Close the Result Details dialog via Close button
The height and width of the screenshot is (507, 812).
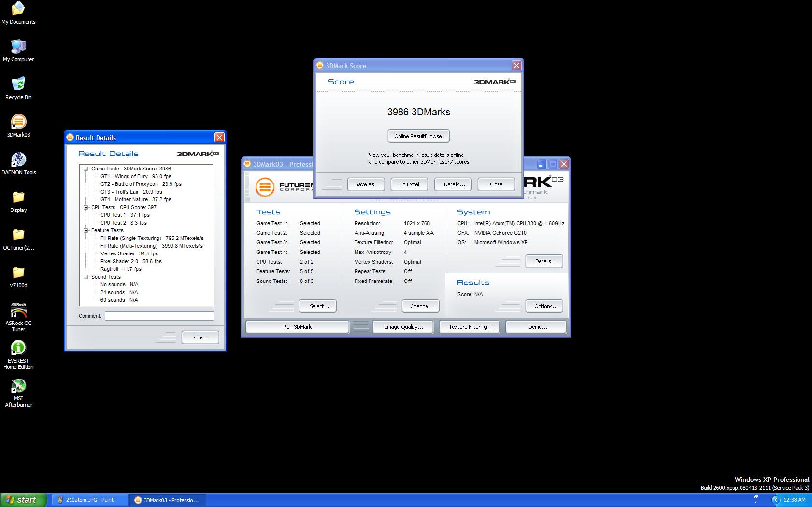click(x=200, y=338)
